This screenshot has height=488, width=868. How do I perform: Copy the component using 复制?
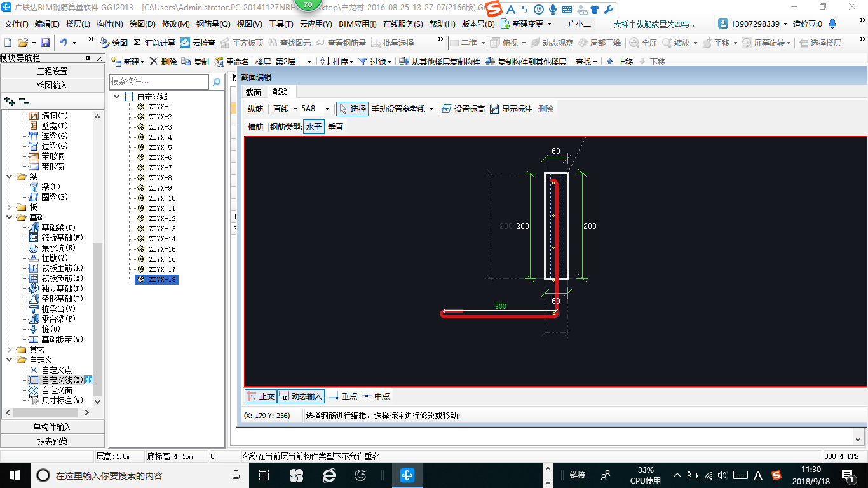click(194, 62)
